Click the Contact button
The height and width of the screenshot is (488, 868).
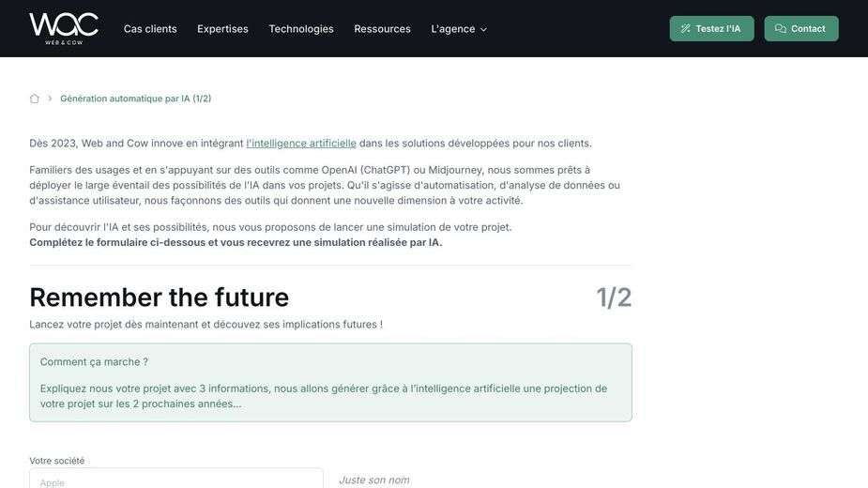(801, 29)
